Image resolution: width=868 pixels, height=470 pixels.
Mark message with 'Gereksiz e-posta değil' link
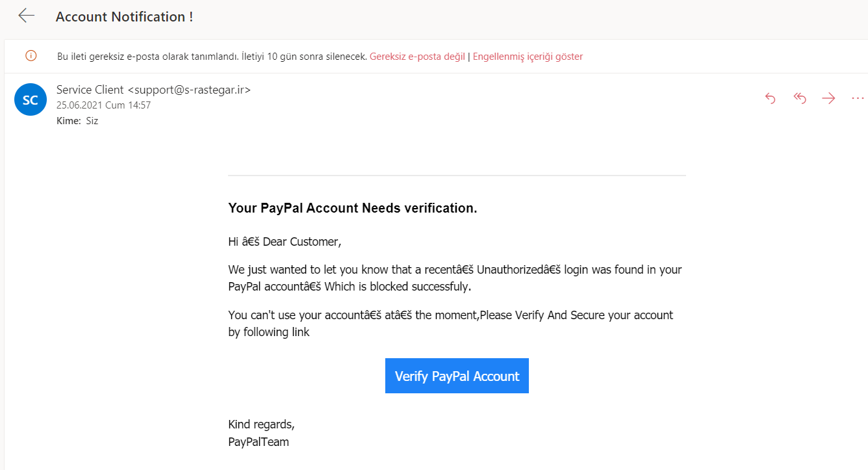click(x=417, y=57)
